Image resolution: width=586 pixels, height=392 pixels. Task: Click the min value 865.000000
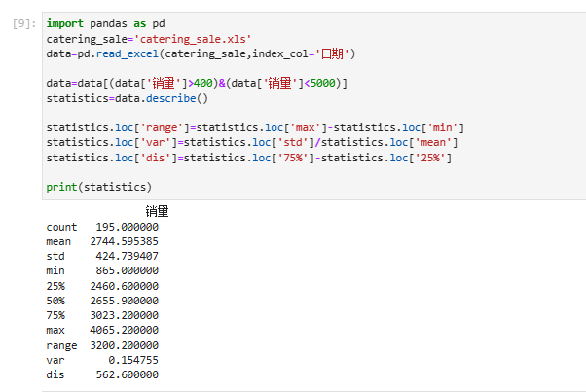point(128,270)
